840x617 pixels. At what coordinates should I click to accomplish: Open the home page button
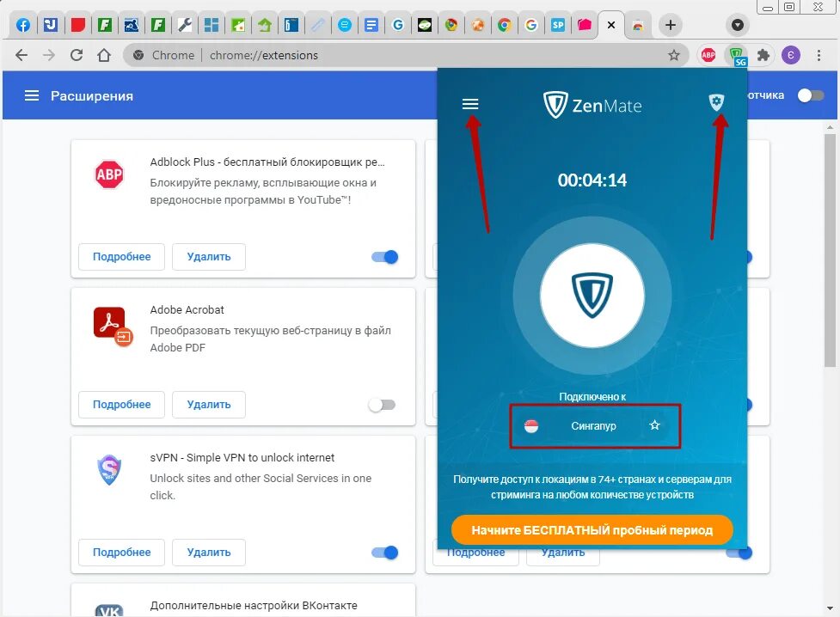pos(104,55)
